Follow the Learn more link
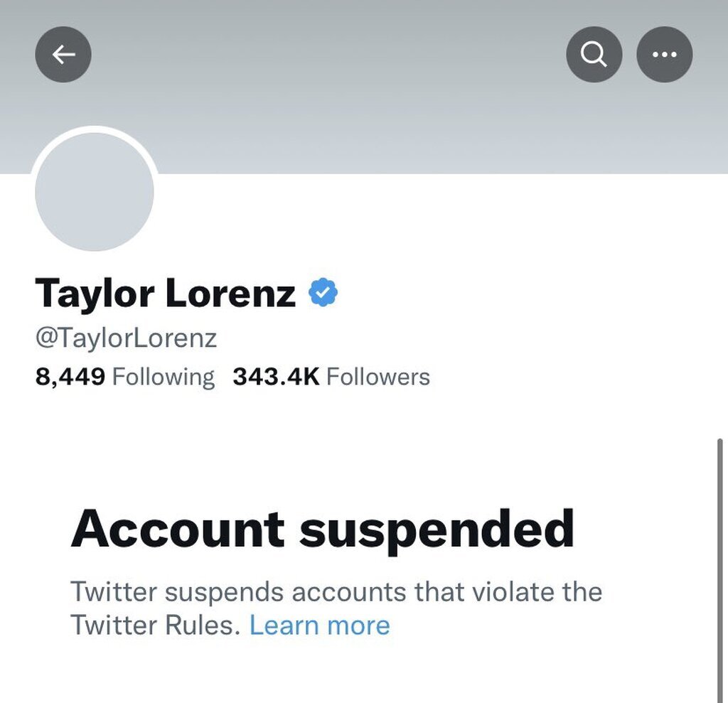 tap(320, 625)
